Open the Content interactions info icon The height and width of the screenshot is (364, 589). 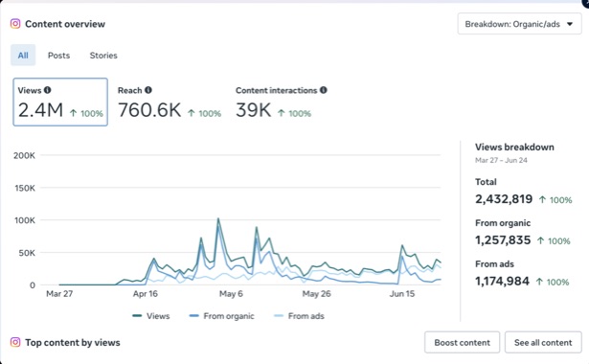tap(324, 90)
